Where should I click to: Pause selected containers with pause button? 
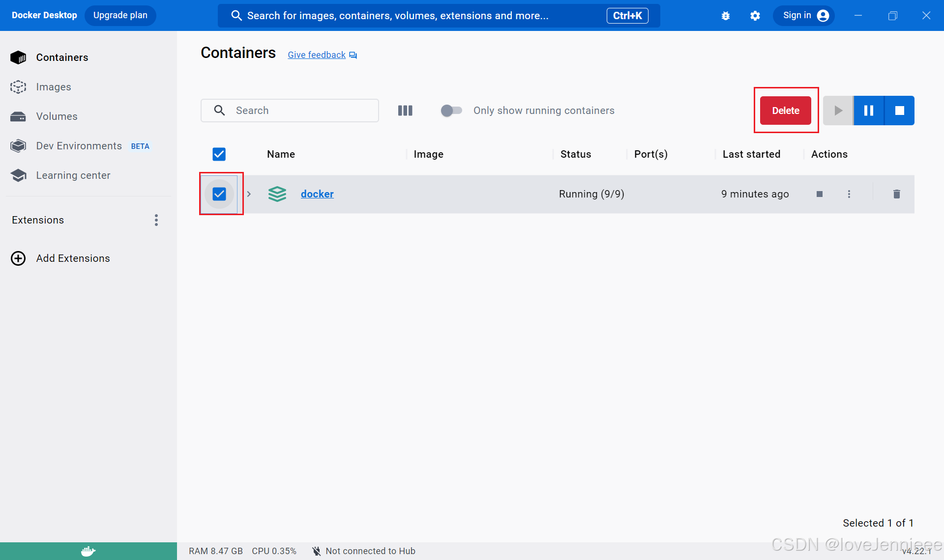pos(869,111)
